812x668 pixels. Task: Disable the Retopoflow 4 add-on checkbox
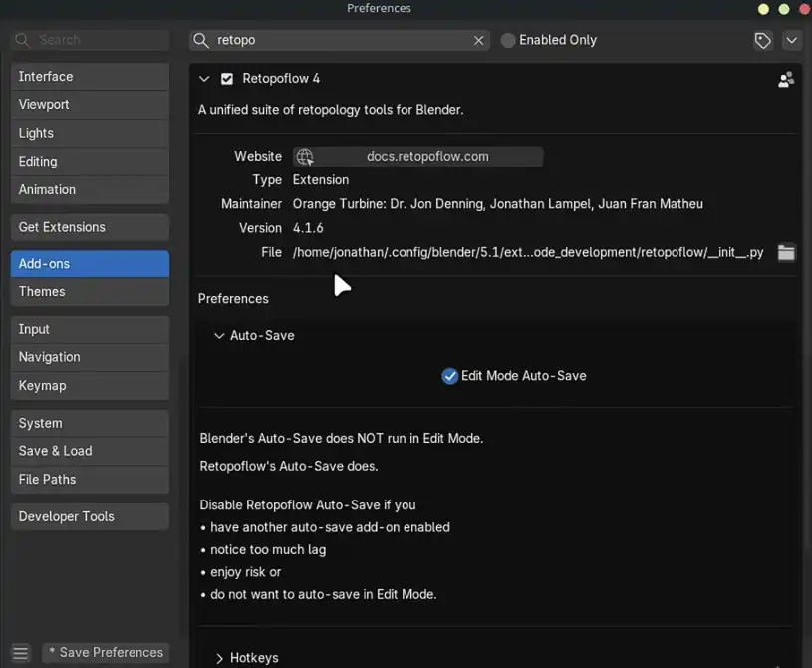[x=227, y=79]
